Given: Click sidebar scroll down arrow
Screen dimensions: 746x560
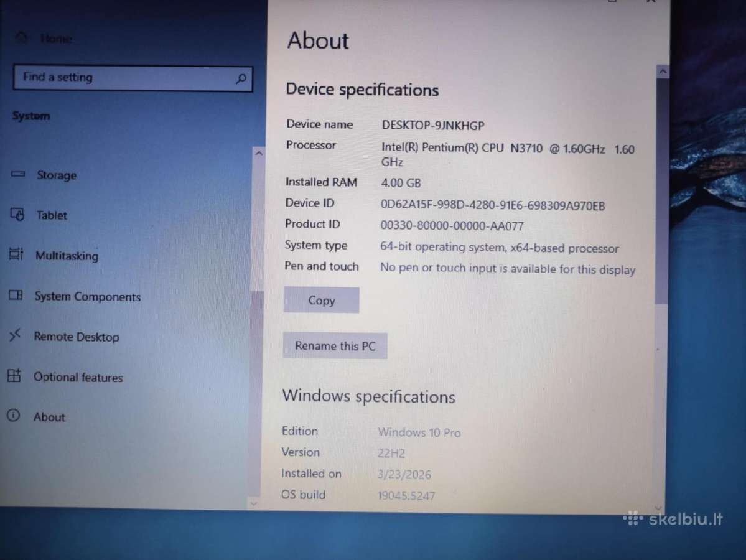Looking at the screenshot, I should click(254, 503).
